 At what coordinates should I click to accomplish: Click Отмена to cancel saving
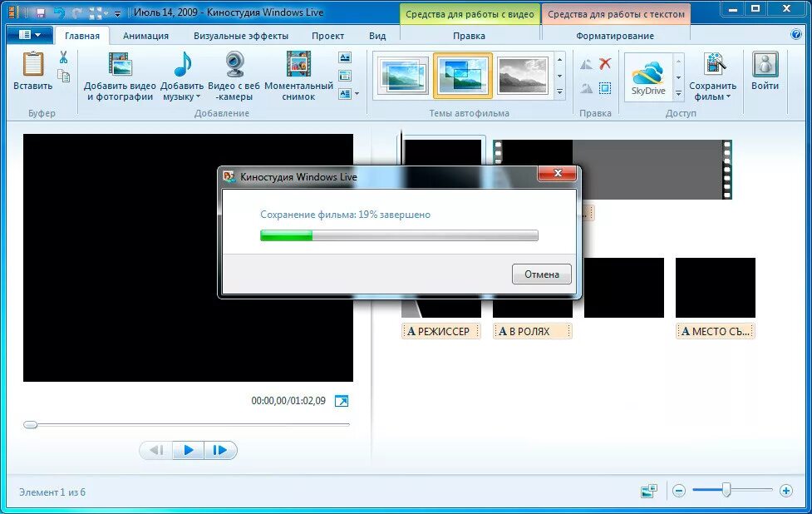542,274
